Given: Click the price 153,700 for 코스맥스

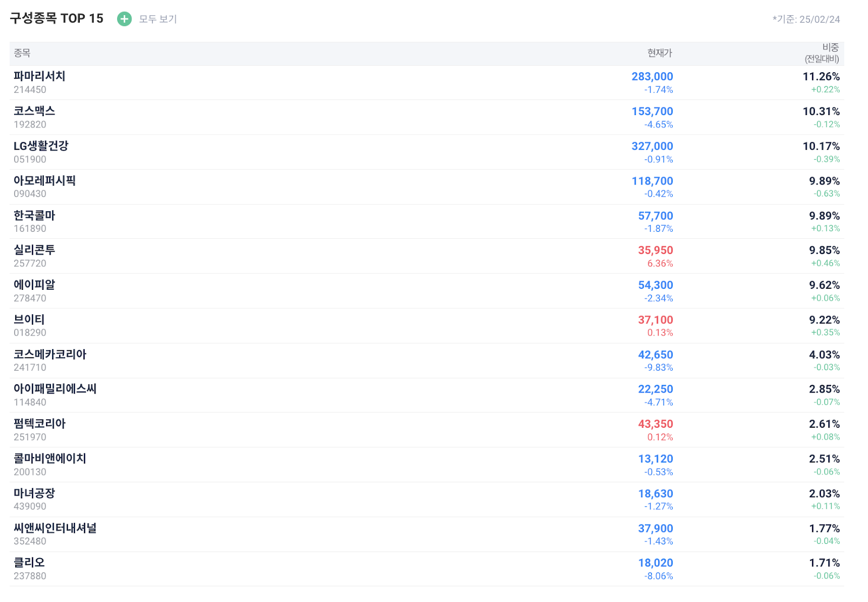Looking at the screenshot, I should 652,111.
